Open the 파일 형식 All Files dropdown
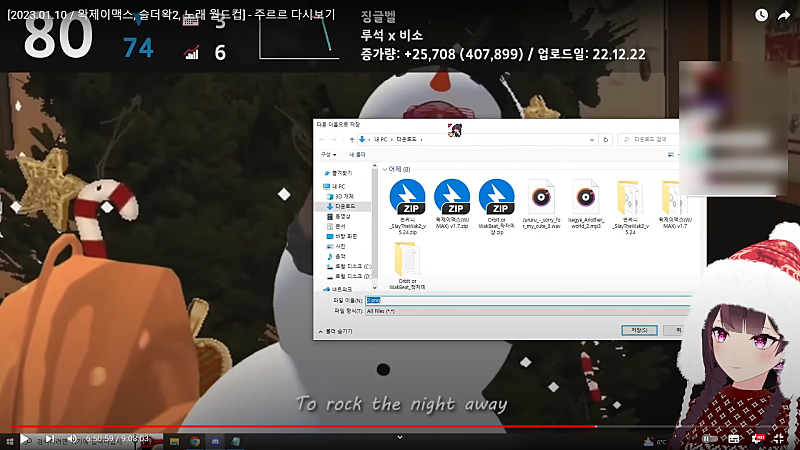The height and width of the screenshot is (450, 800). coord(528,311)
